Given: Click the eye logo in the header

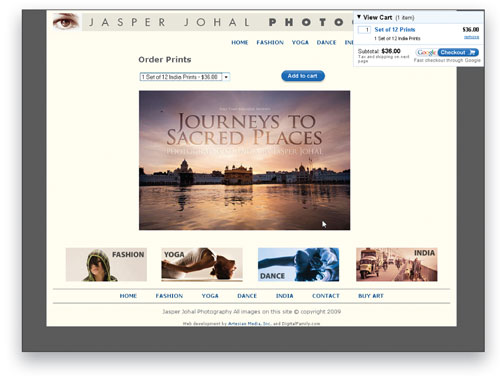Looking at the screenshot, I should coord(66,22).
